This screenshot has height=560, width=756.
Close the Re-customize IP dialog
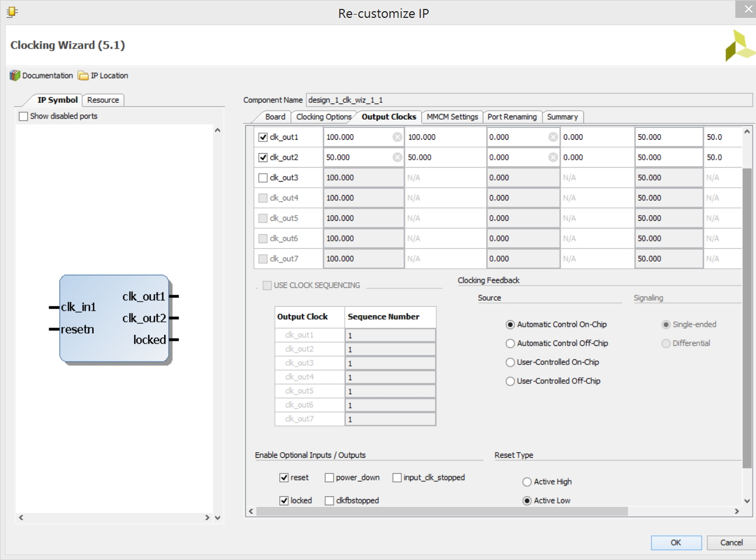pos(748,9)
